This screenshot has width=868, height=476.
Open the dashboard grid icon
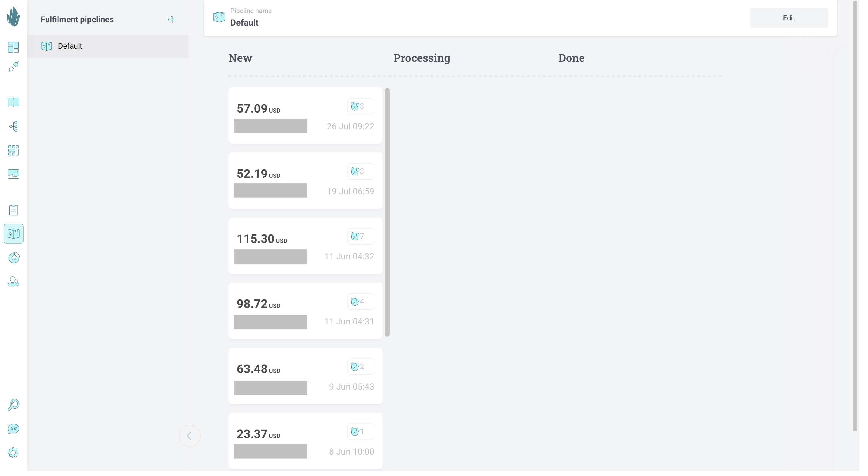pos(14,47)
